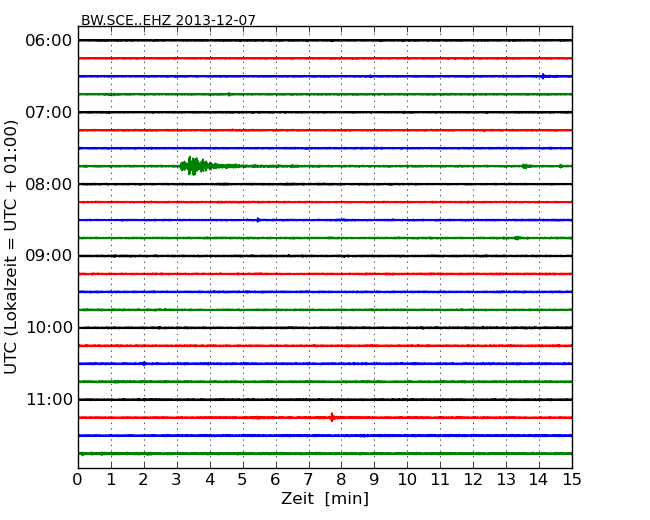
Task: Click the 11:00 time tick label
Action: coord(49,400)
